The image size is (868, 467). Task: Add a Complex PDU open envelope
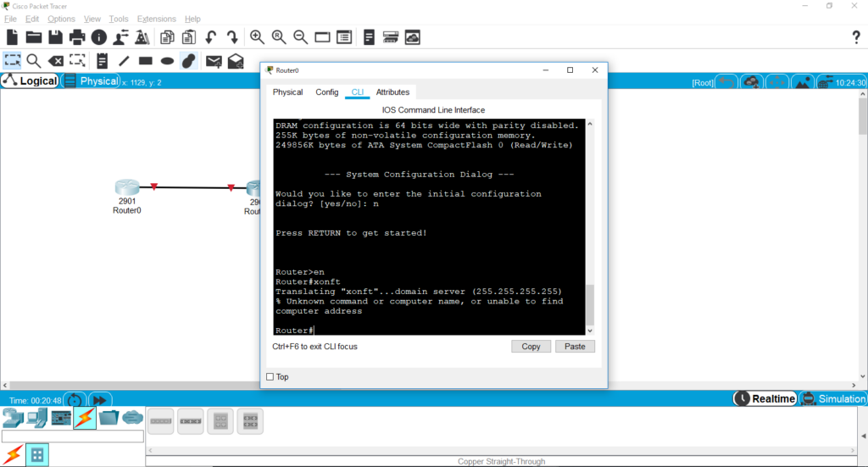[x=236, y=60]
